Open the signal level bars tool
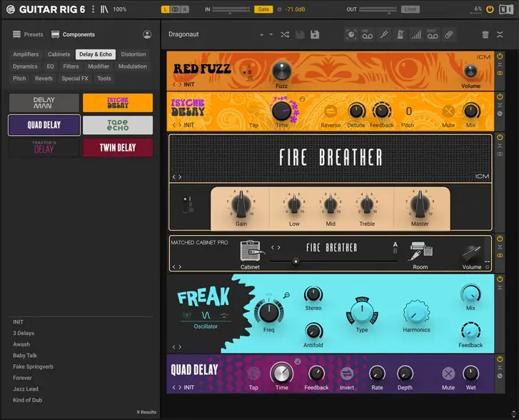Screen dimensions: 519x420 click(416, 34)
